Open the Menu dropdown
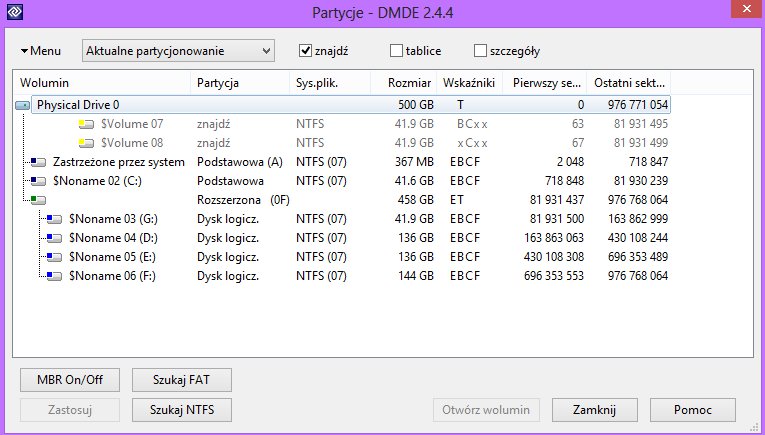The image size is (765, 435). pyautogui.click(x=41, y=51)
